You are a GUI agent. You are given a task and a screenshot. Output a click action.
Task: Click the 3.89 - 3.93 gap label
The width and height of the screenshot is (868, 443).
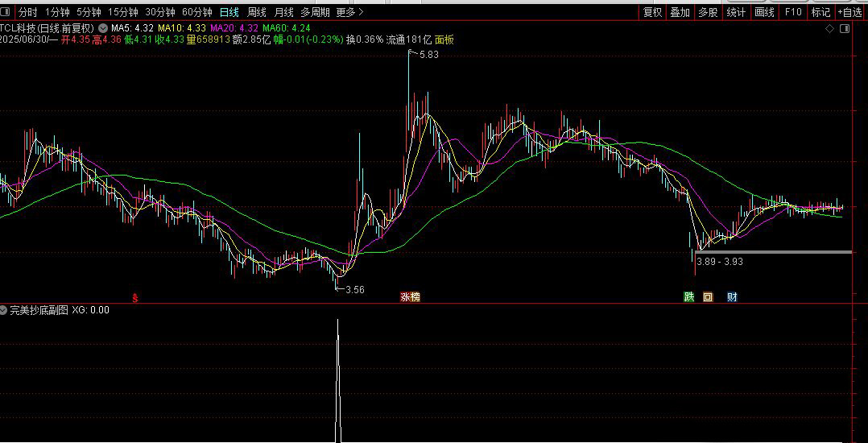pyautogui.click(x=720, y=261)
